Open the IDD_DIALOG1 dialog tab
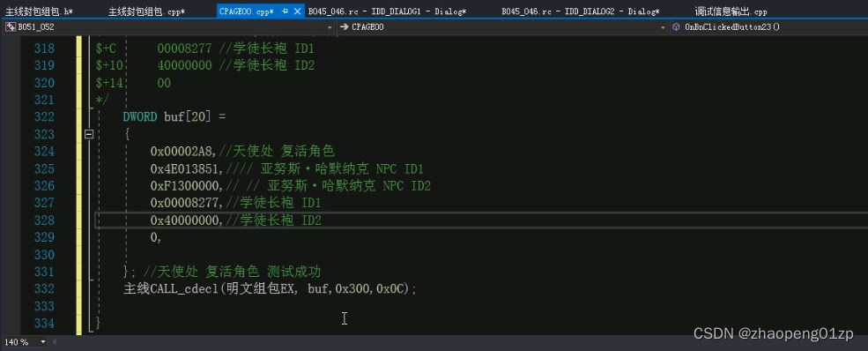This screenshot has width=868, height=351. click(x=388, y=11)
